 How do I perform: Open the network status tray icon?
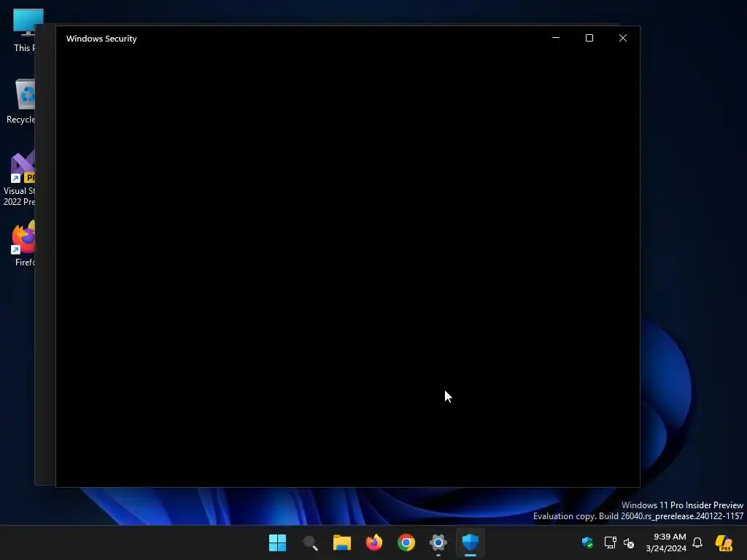pos(611,542)
